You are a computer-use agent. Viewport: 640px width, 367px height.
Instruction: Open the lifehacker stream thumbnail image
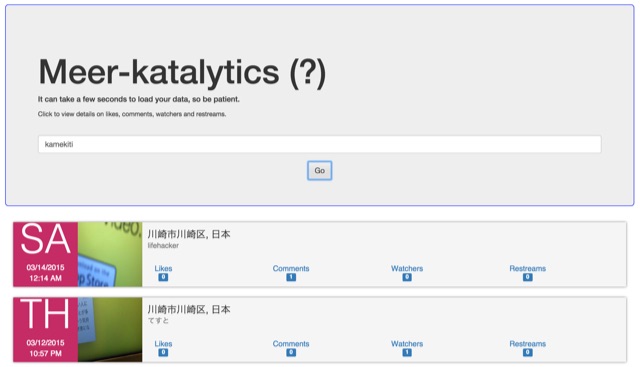[x=110, y=254]
